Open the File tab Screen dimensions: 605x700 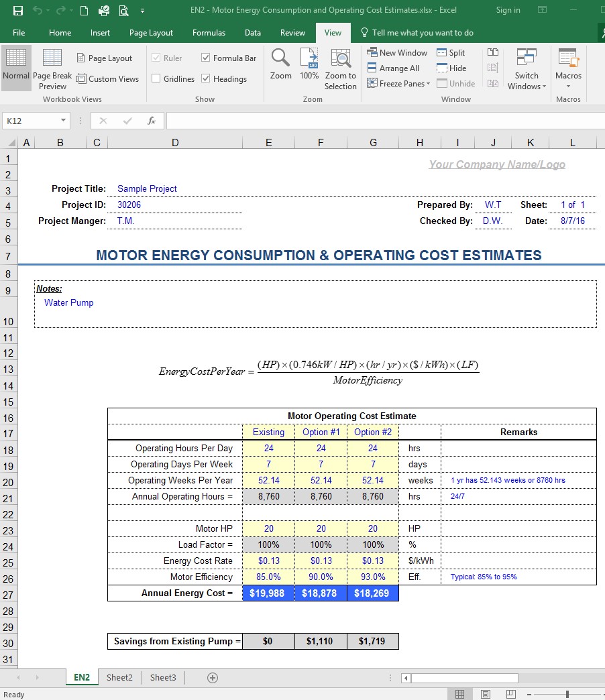(x=19, y=33)
